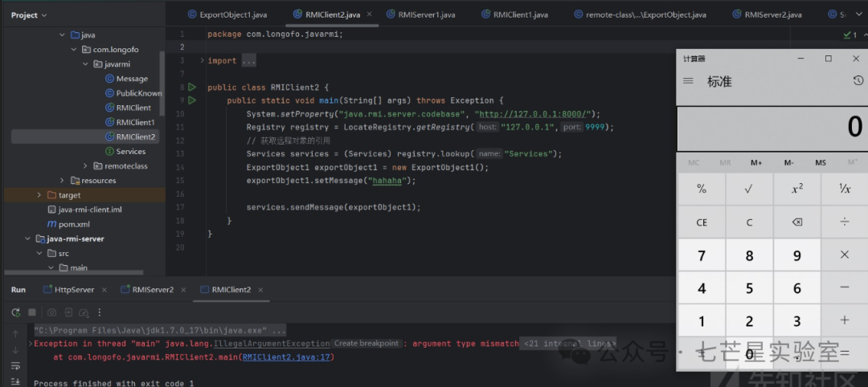
Task: Click the calculator MS memory store button
Action: (821, 162)
